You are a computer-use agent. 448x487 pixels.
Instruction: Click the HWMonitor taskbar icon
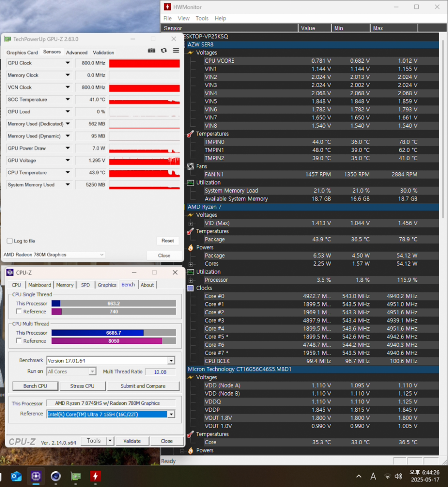coord(95,476)
